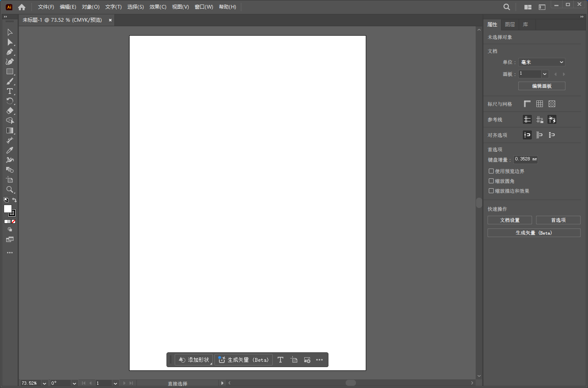Open the rotation angle dropdown arrow
Image resolution: width=588 pixels, height=388 pixels.
(x=74, y=383)
